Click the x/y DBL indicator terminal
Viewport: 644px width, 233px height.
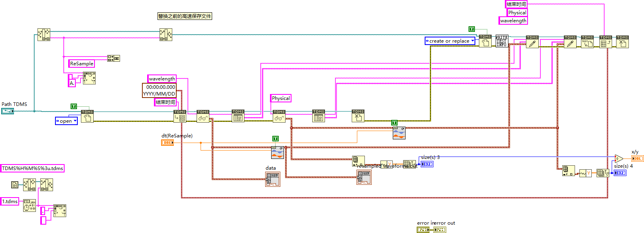637,159
